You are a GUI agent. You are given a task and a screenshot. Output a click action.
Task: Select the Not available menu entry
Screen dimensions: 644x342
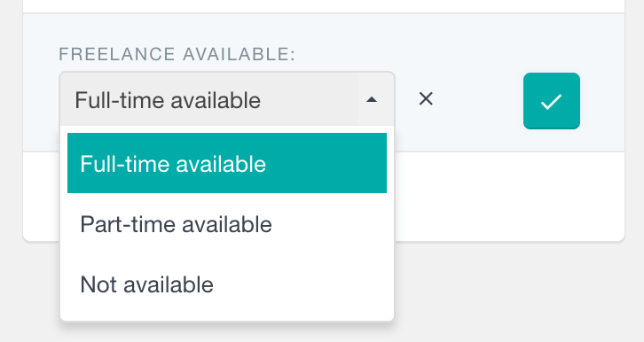[227, 284]
